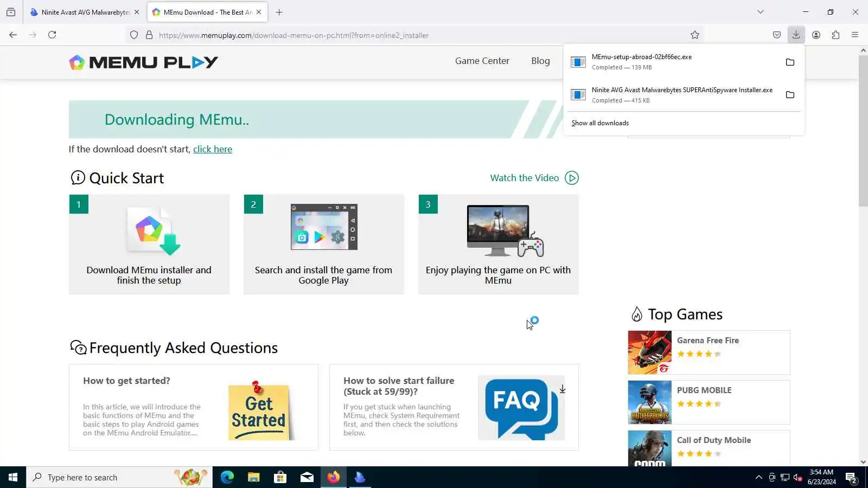This screenshot has width=868, height=488.
Task: Open tracking protection shield icon
Action: [134, 35]
